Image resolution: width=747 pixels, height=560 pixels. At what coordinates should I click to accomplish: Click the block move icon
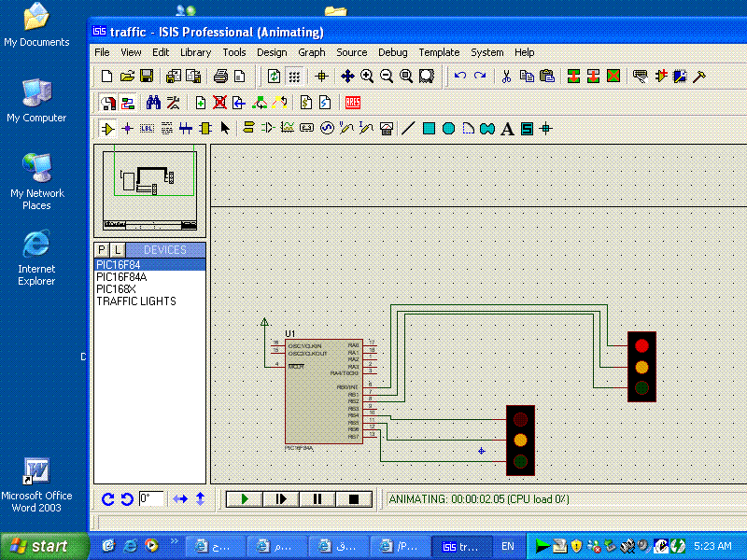(593, 77)
